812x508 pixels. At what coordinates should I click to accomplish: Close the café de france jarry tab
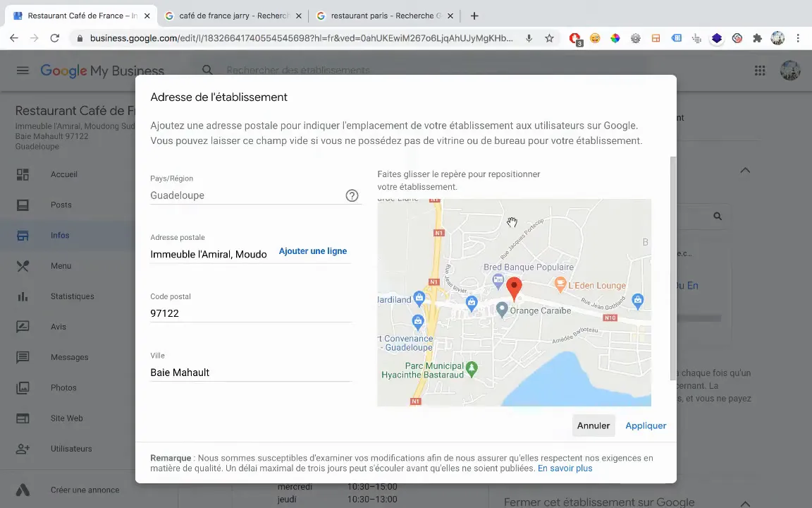[x=299, y=16]
